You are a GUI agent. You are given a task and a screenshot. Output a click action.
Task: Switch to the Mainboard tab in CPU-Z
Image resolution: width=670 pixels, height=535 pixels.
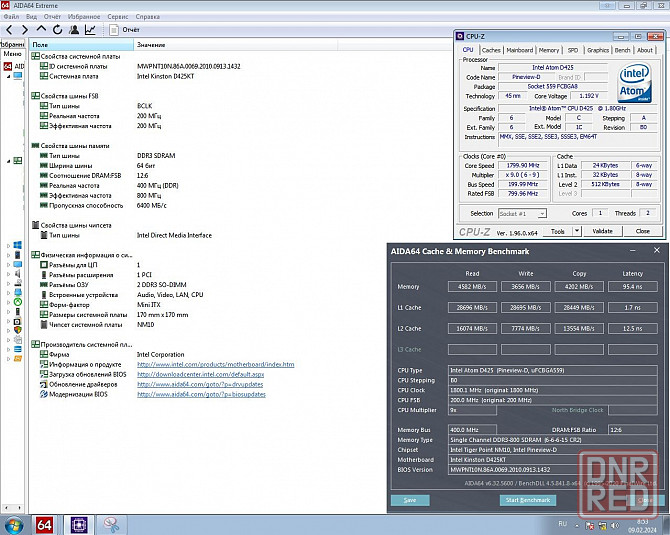coord(519,50)
